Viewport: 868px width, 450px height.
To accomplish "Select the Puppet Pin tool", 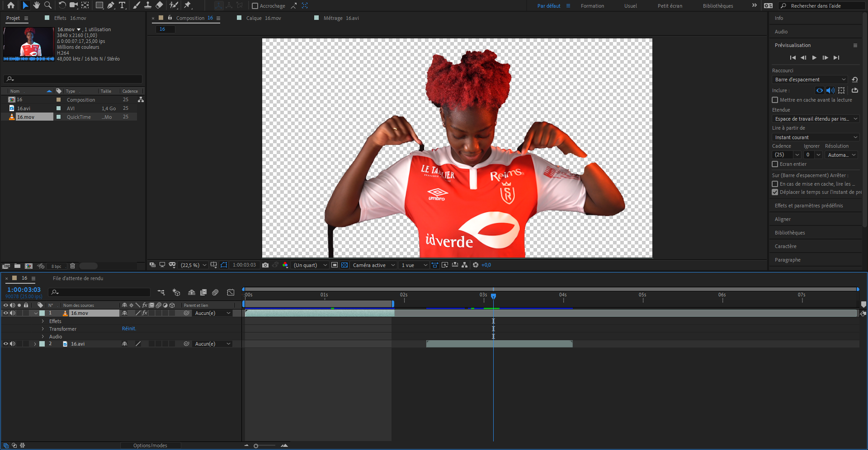I will point(188,5).
